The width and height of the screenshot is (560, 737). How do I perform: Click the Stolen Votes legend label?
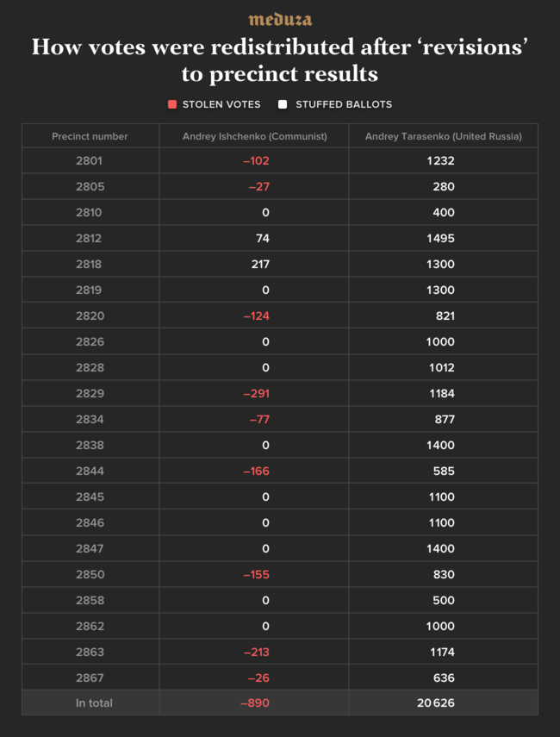tap(221, 104)
